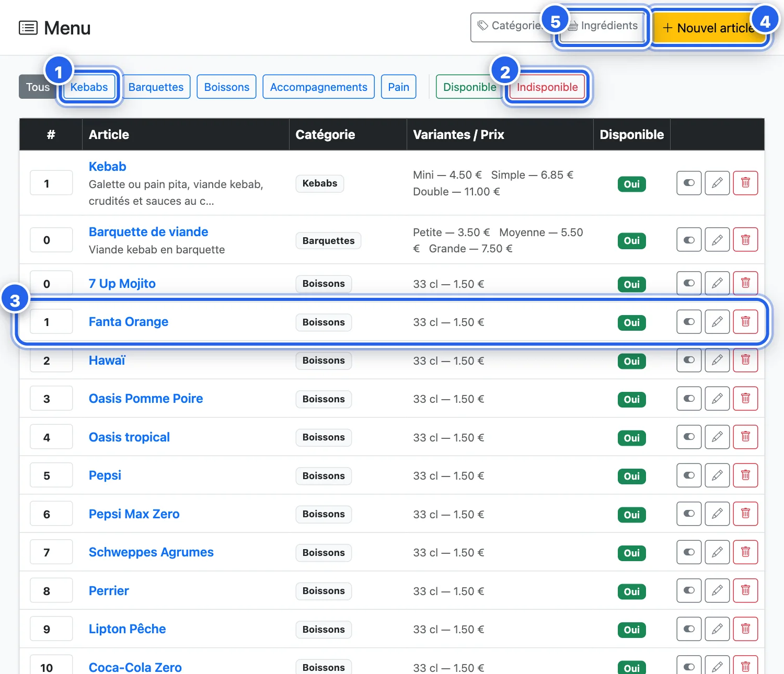Click pencil icon for Barquette de viande
The height and width of the screenshot is (674, 784).
click(717, 240)
